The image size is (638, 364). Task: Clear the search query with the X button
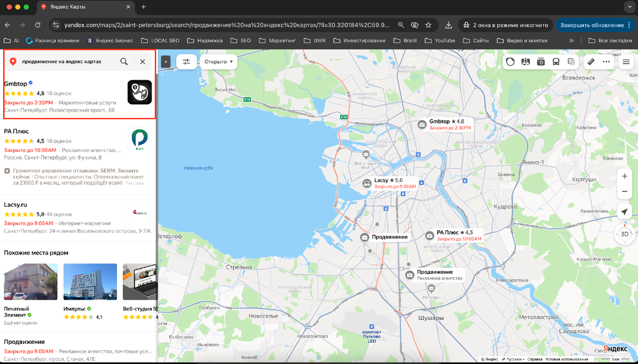pyautogui.click(x=142, y=62)
